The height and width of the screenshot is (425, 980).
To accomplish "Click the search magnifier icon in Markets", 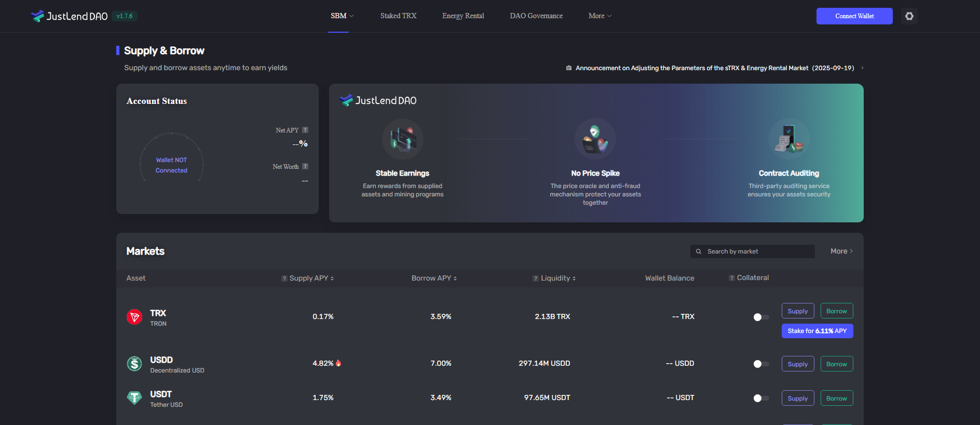I will [x=699, y=251].
